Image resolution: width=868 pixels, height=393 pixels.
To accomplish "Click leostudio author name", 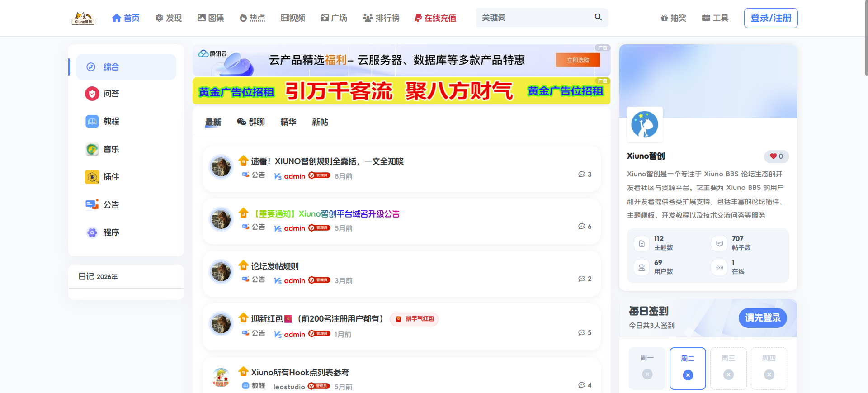I will [289, 387].
